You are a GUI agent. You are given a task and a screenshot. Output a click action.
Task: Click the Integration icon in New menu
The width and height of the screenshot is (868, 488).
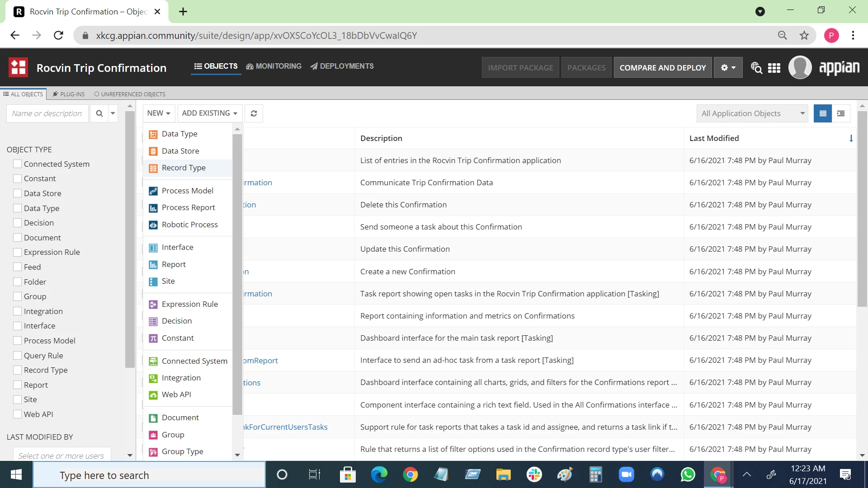pos(153,378)
